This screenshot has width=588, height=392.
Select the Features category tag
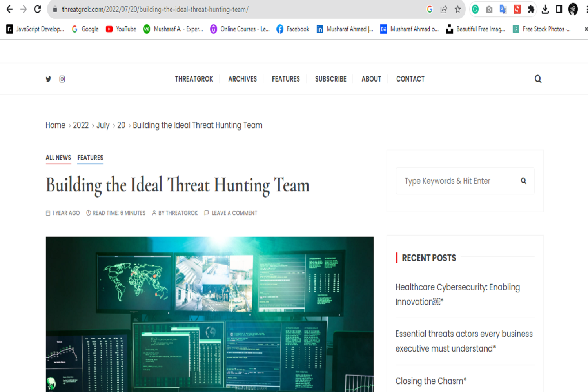(x=90, y=158)
